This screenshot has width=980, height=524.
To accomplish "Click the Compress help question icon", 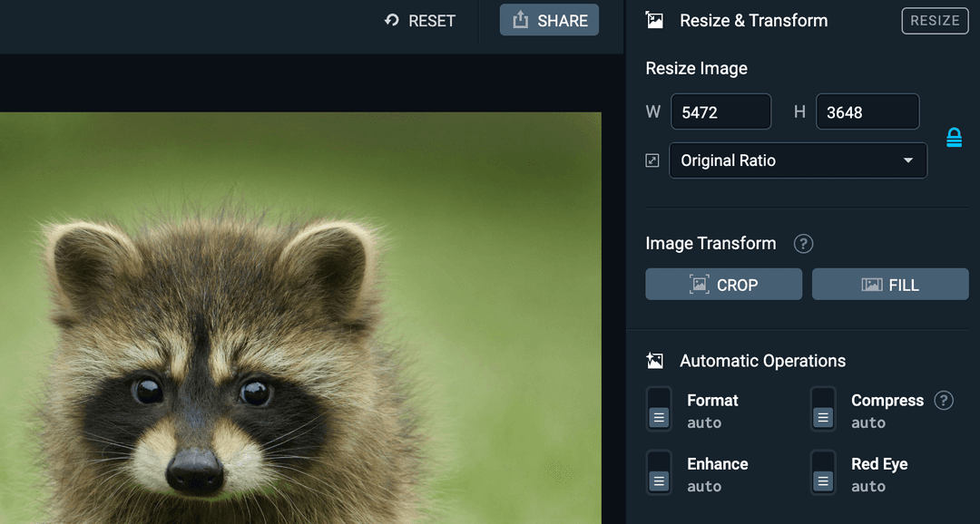I will coord(944,401).
